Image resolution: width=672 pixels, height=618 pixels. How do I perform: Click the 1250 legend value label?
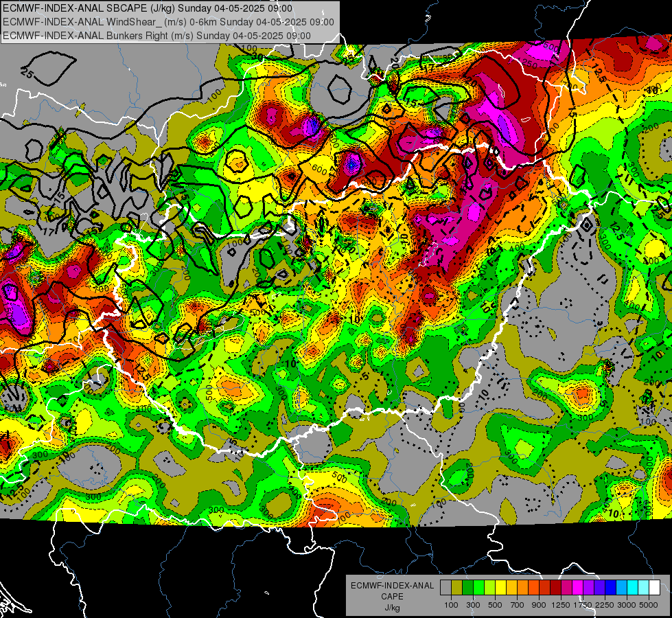pos(561,605)
